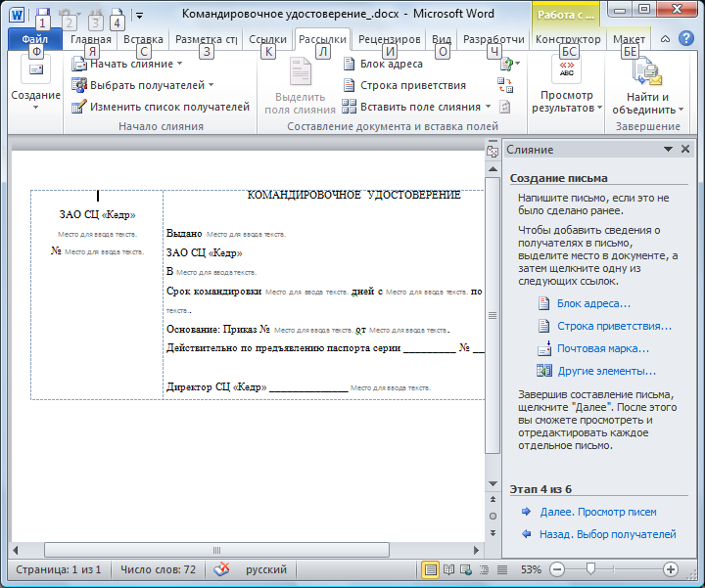Click the Вставить поле слияния grid icon
This screenshot has width=705, height=588.
(349, 107)
